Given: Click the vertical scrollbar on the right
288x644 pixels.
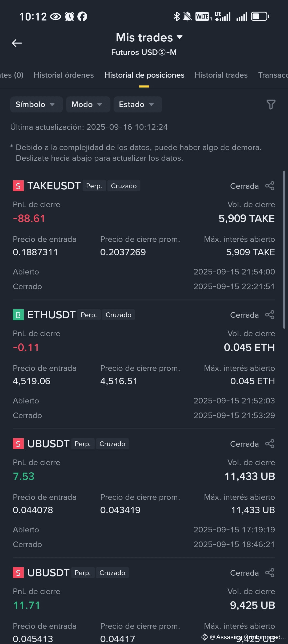Looking at the screenshot, I should [284, 250].
